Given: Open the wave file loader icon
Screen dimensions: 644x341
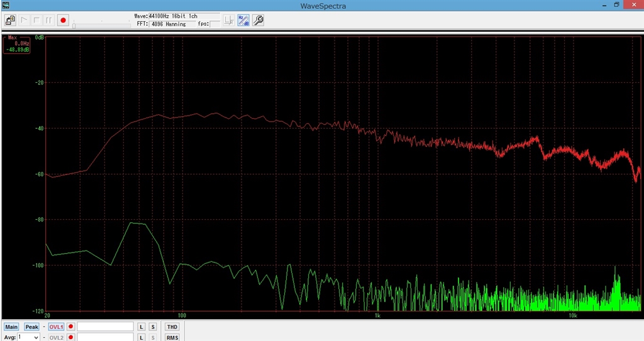Looking at the screenshot, I should (x=10, y=20).
